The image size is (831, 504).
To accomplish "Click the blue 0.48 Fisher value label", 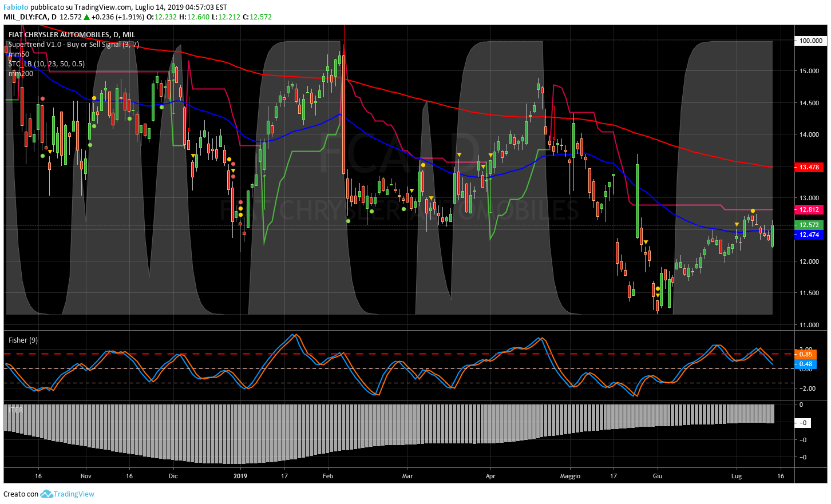I will (805, 364).
